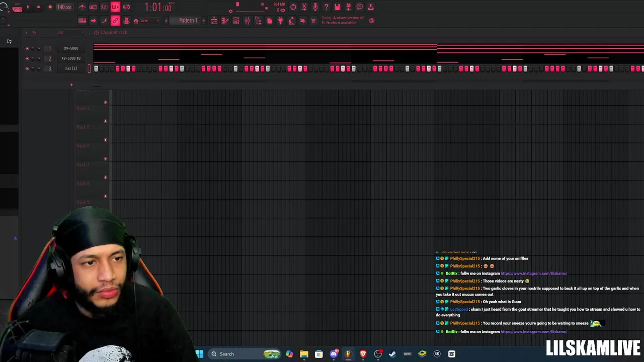The width and height of the screenshot is (644, 362).
Task: Toggle the first step of hat (2)
Action: [96, 68]
